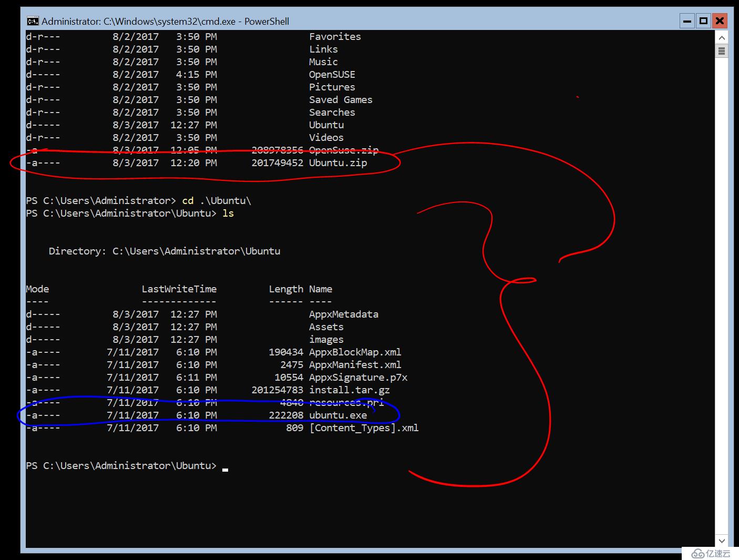Click the 'AppxSignature.p7x' file name

[358, 378]
